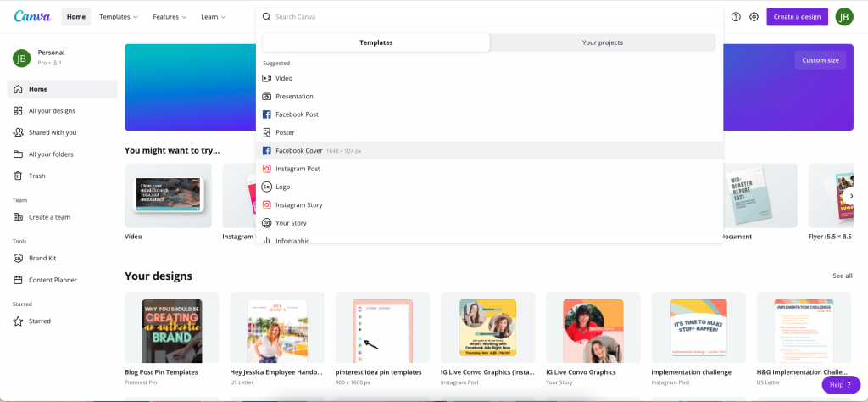Open the help question mark icon in header

[x=736, y=17]
